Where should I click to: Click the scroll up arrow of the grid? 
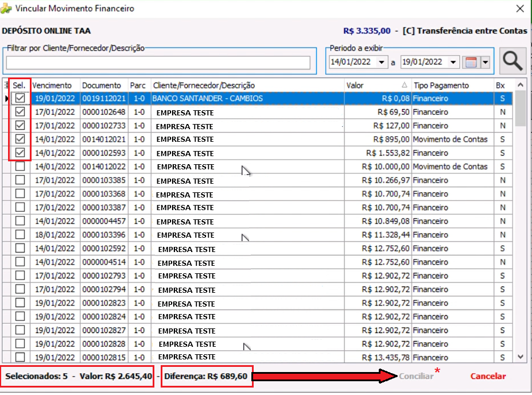pyautogui.click(x=521, y=85)
